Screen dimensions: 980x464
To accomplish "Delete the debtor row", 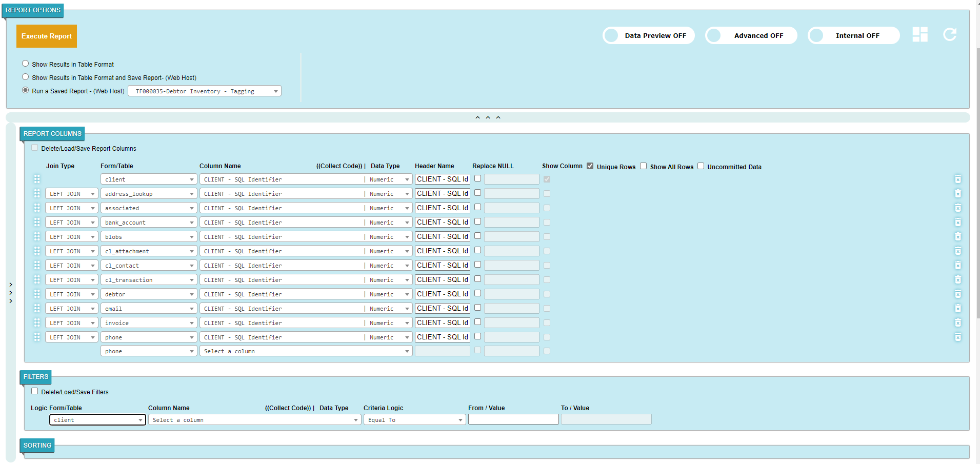I will pos(957,294).
